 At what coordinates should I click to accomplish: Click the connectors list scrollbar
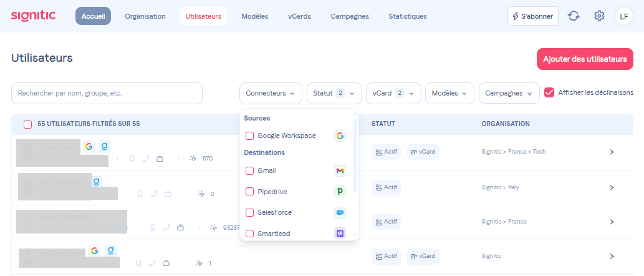[x=355, y=154]
